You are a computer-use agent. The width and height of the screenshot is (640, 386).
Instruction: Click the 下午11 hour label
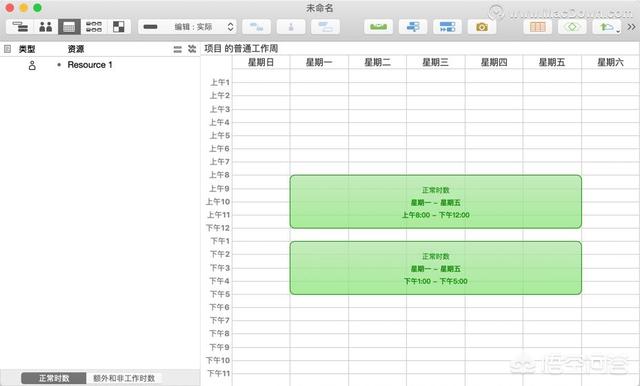pos(218,373)
